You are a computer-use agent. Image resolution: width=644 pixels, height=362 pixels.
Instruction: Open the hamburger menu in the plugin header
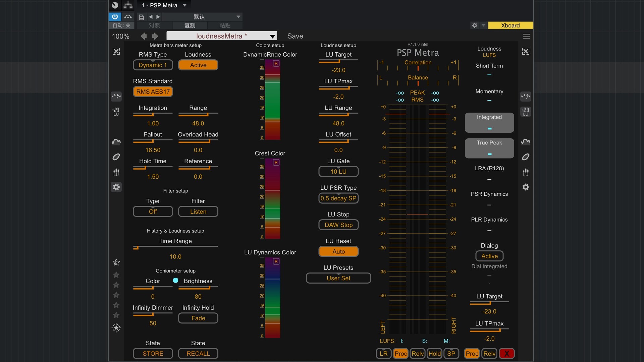(526, 36)
